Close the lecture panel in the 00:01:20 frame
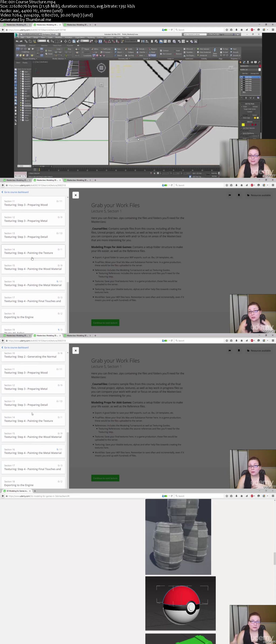Viewport: 276px width, 644px height. pyautogui.click(x=76, y=350)
